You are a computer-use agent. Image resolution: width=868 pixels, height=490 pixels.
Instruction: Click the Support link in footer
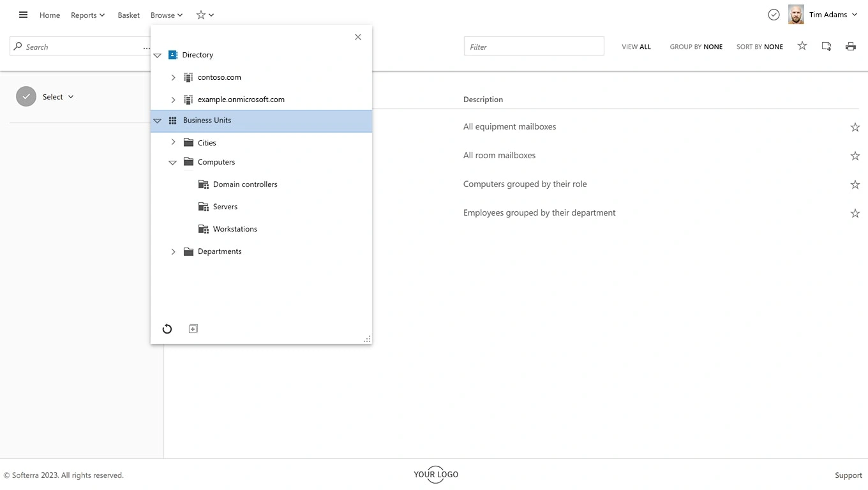[848, 475]
